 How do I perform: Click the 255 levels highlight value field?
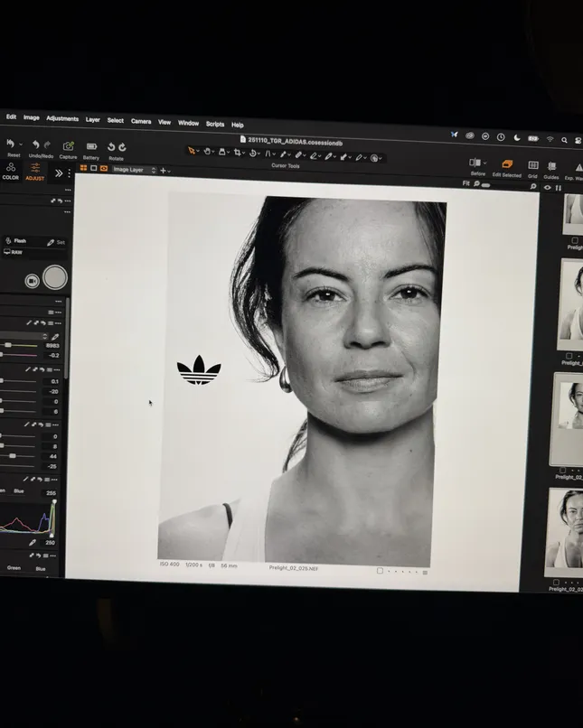[x=51, y=493]
